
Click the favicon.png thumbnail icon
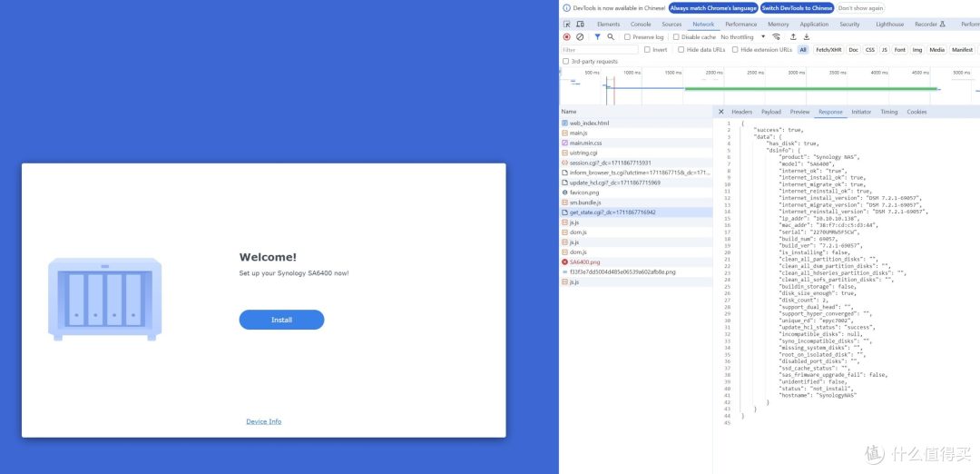pos(565,193)
